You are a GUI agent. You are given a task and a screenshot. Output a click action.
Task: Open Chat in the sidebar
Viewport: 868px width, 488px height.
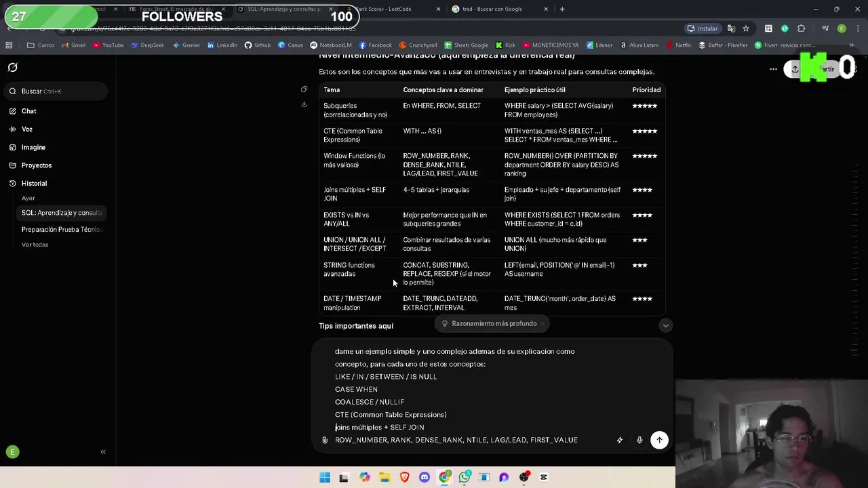(x=28, y=111)
